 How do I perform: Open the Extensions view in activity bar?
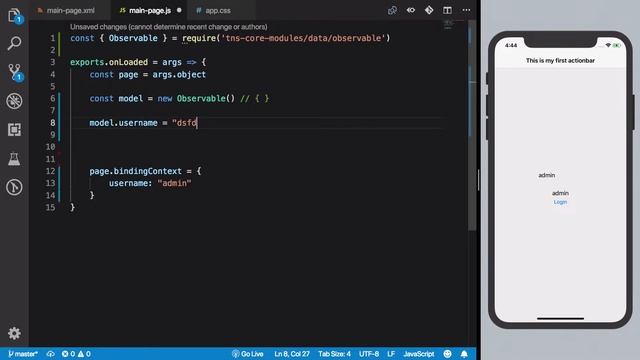click(14, 130)
